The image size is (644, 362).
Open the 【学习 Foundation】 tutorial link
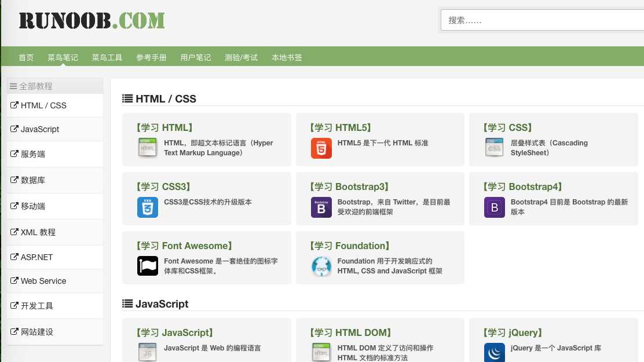point(350,246)
